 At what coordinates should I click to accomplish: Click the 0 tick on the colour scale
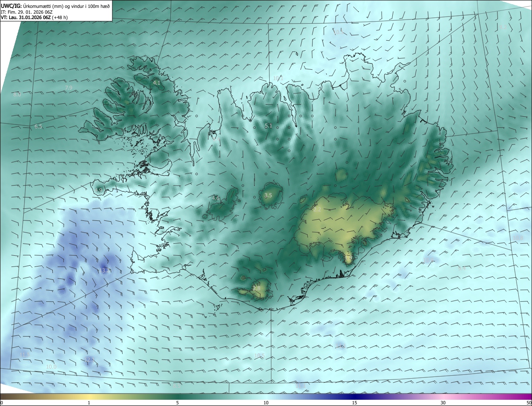[2, 403]
